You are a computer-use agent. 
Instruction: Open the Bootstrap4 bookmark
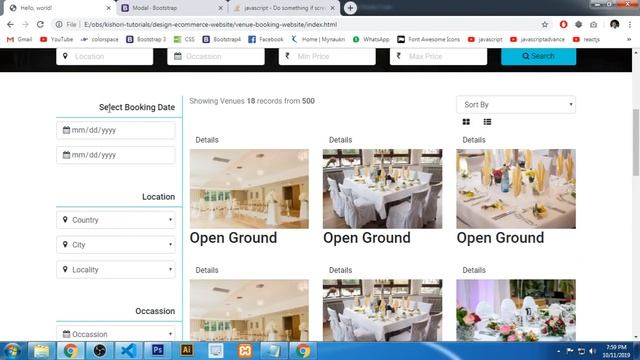(222, 39)
